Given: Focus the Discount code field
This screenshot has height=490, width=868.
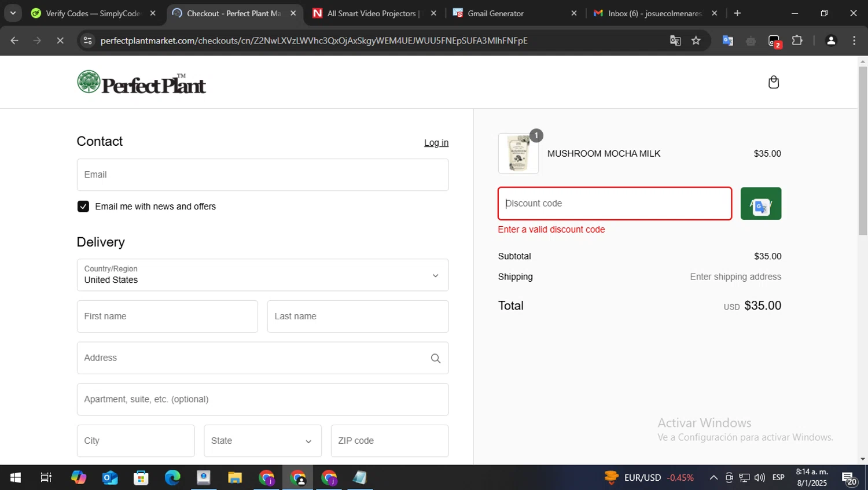Looking at the screenshot, I should 615,204.
